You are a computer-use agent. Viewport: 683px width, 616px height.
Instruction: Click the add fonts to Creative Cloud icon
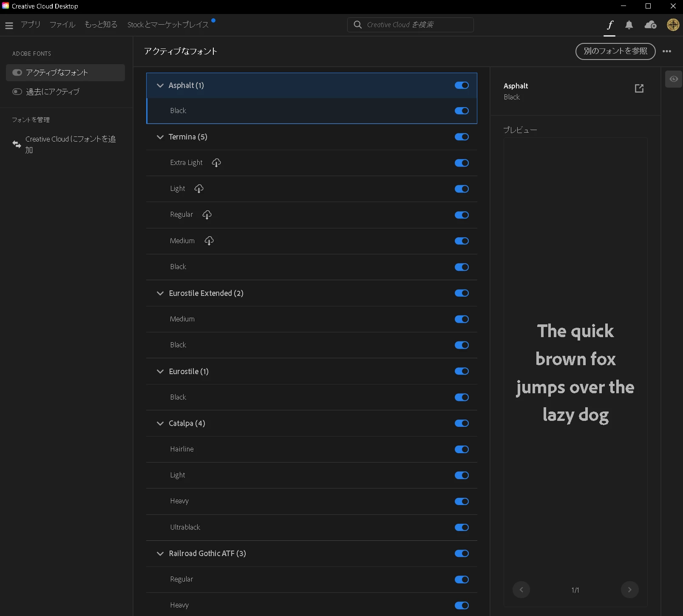(17, 144)
